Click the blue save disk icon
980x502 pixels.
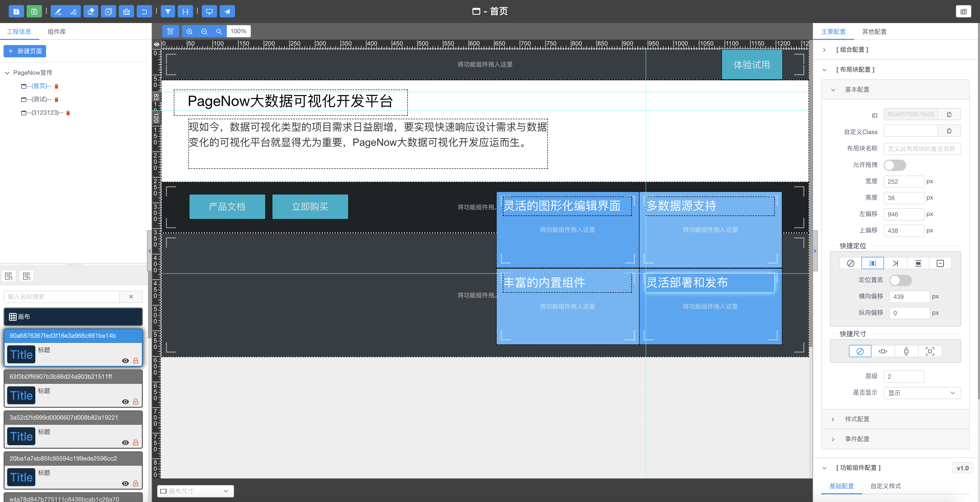pos(16,12)
